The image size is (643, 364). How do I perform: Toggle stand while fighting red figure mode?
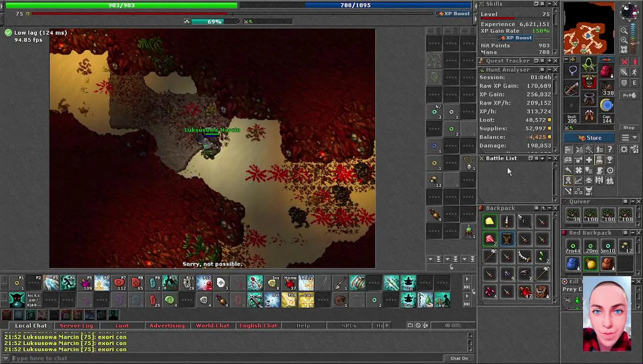click(634, 61)
